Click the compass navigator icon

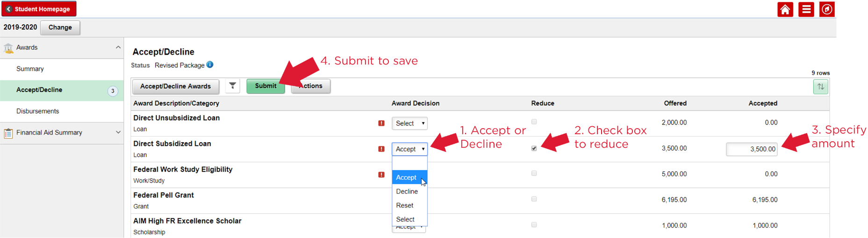pos(826,9)
